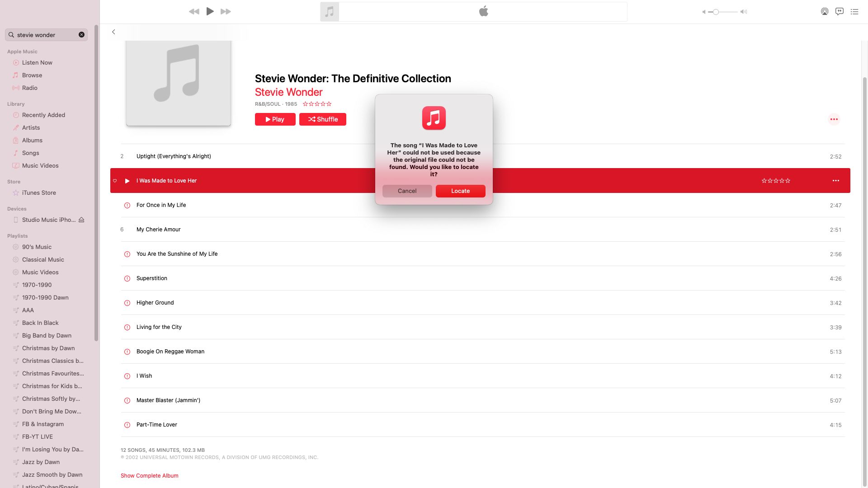Open the 1970-1990 playlist
Screen dimensions: 868x488
[37, 285]
